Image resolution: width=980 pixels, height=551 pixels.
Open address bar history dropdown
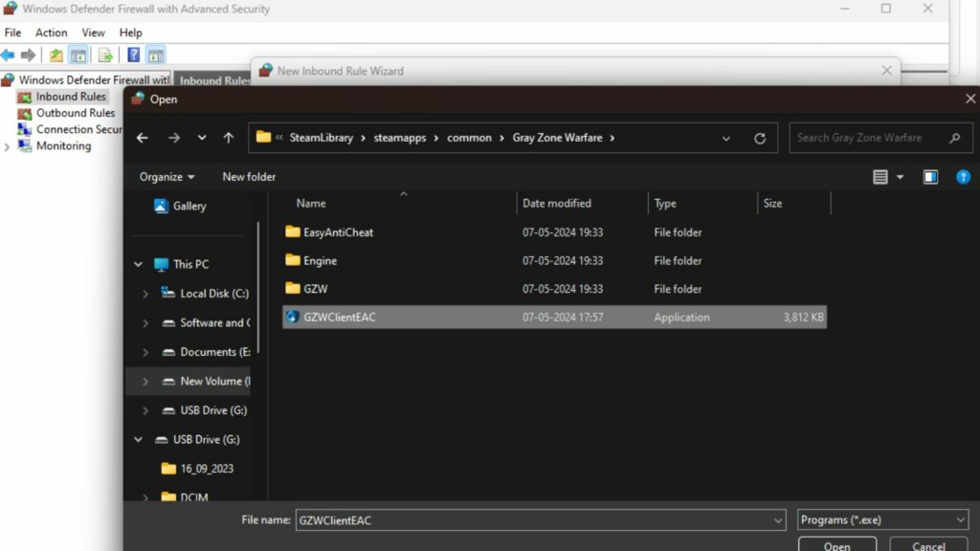(725, 138)
